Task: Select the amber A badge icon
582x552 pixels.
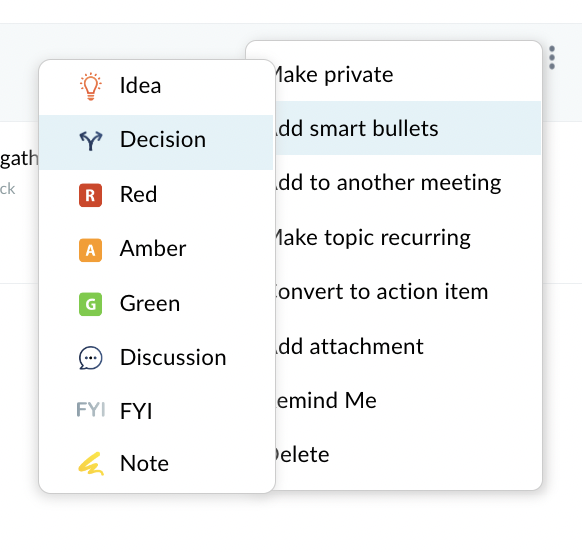Action: pyautogui.click(x=91, y=250)
